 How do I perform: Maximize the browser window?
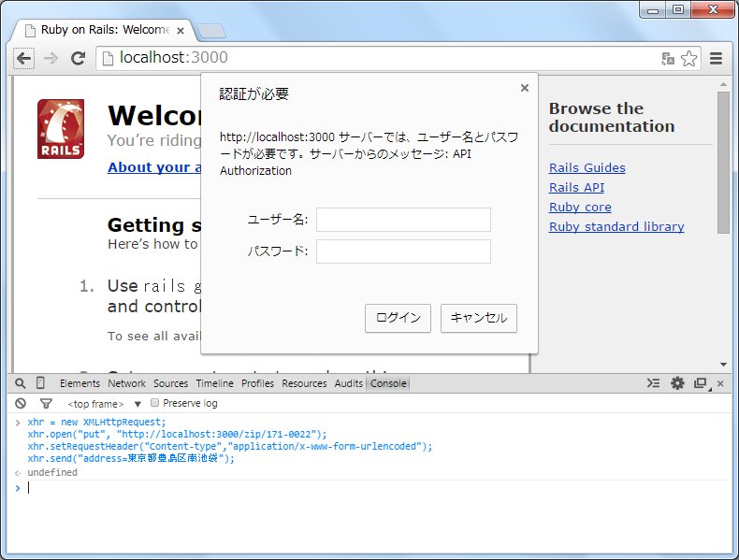tap(678, 10)
